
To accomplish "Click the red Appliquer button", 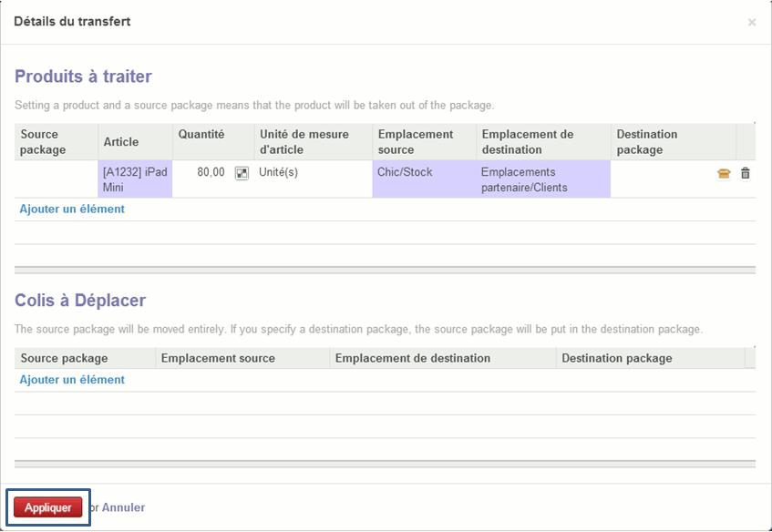I will (48, 507).
